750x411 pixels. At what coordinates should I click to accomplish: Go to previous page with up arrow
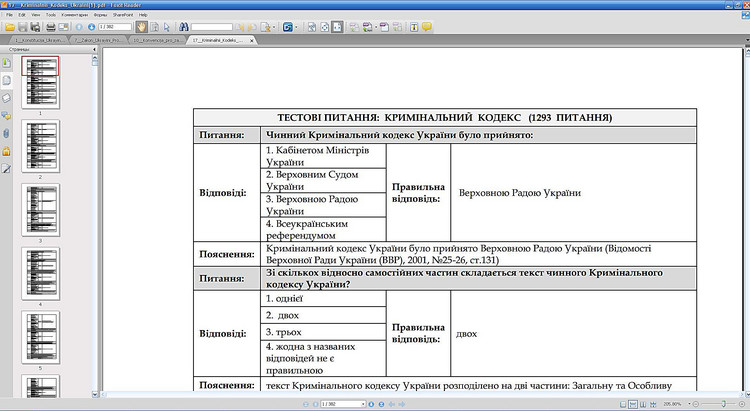(79, 27)
